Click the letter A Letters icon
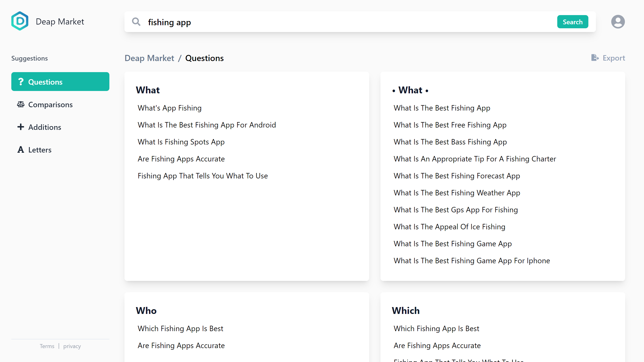The image size is (644, 362). tap(21, 149)
